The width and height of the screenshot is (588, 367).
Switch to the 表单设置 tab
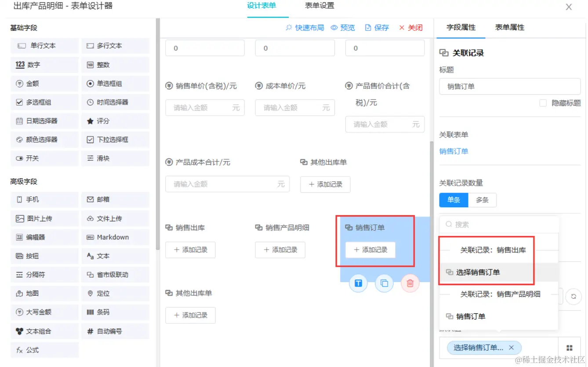pyautogui.click(x=319, y=6)
